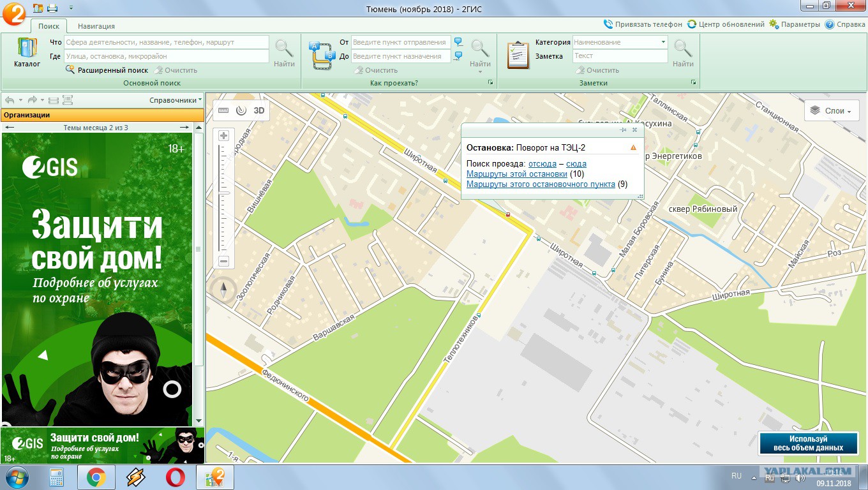Expand the Как проехать group dialog launcher
The height and width of the screenshot is (490, 868).
click(491, 83)
